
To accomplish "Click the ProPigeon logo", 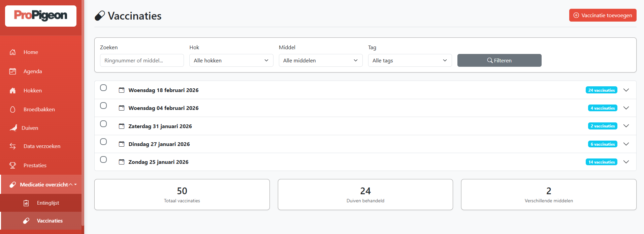I will click(x=41, y=16).
